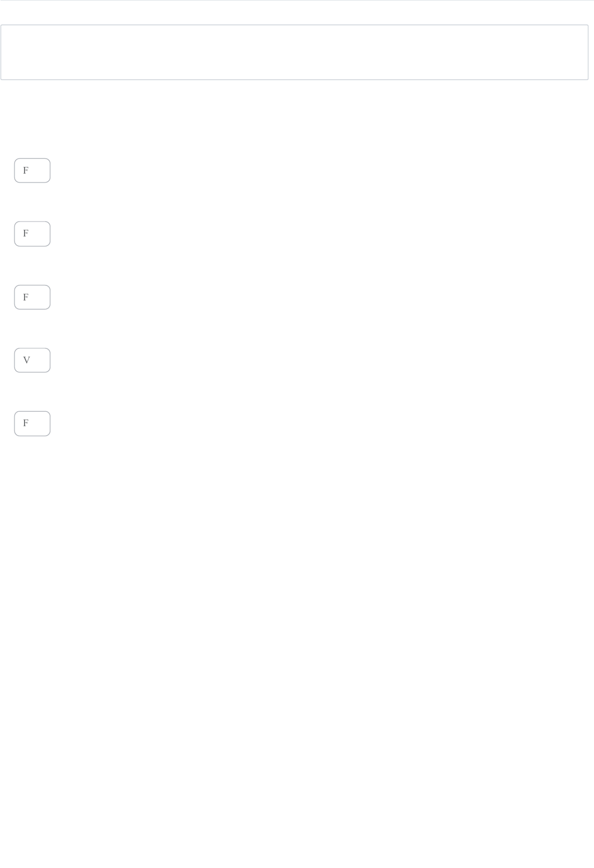
Task: Choose the fourth answer box marked V
Action: click(32, 360)
